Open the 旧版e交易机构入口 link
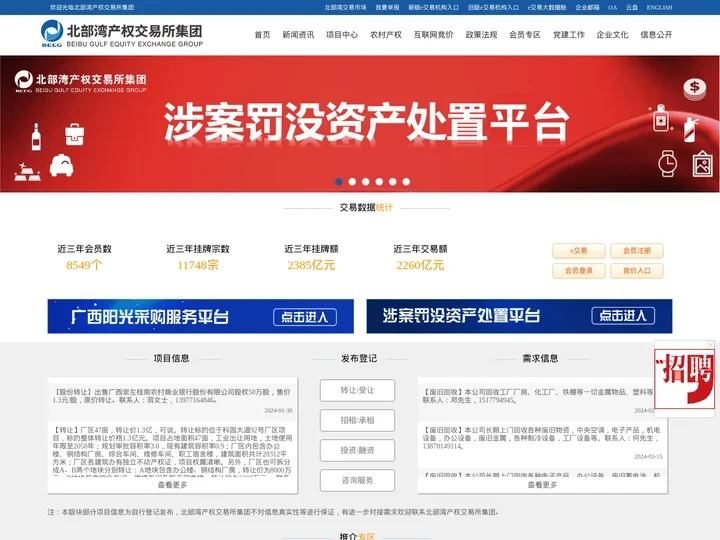This screenshot has width=720, height=540. coord(493,7)
